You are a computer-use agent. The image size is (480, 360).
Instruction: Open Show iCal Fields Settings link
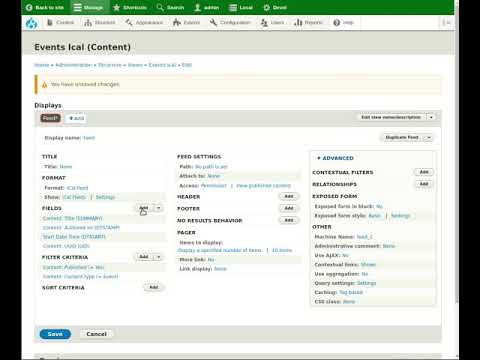click(105, 197)
